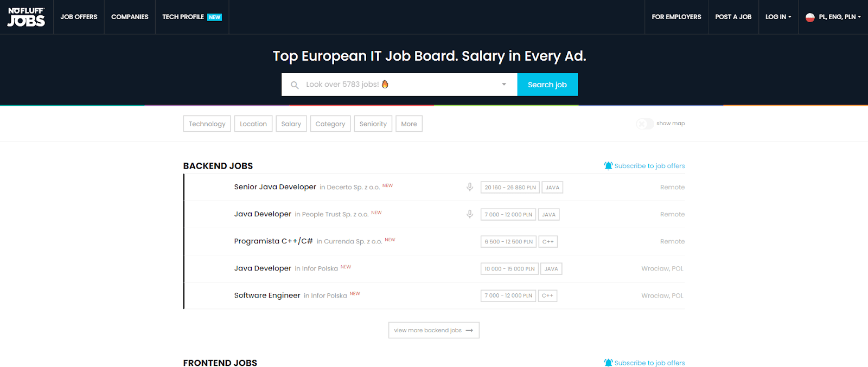Click the 6 500 - 12 500 PLN salary tag
This screenshot has height=367, width=868.
[x=509, y=242]
